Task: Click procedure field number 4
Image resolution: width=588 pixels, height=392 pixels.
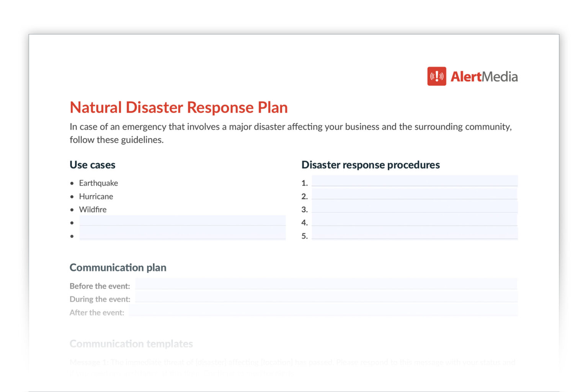Action: point(415,220)
